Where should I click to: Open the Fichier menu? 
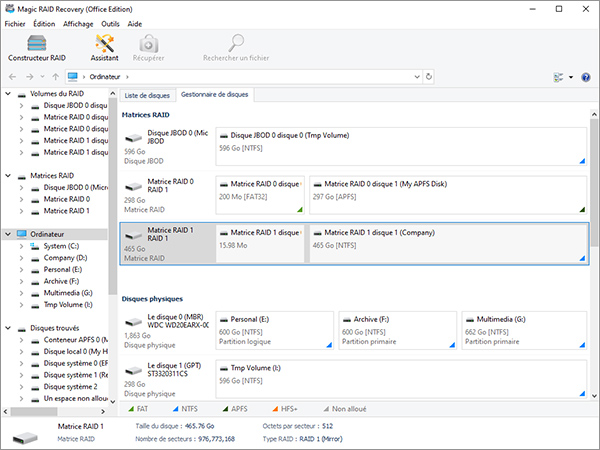point(15,24)
